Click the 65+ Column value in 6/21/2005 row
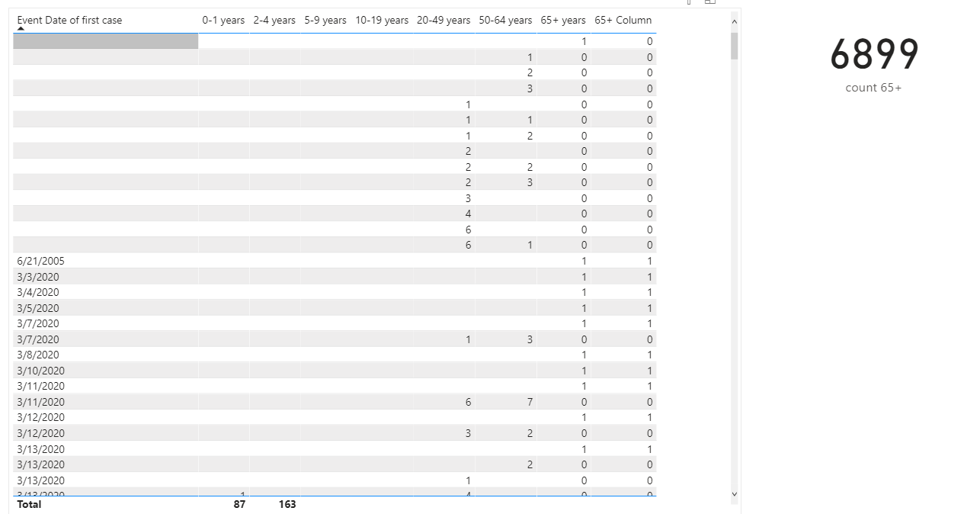This screenshot has width=980, height=514. [x=649, y=261]
